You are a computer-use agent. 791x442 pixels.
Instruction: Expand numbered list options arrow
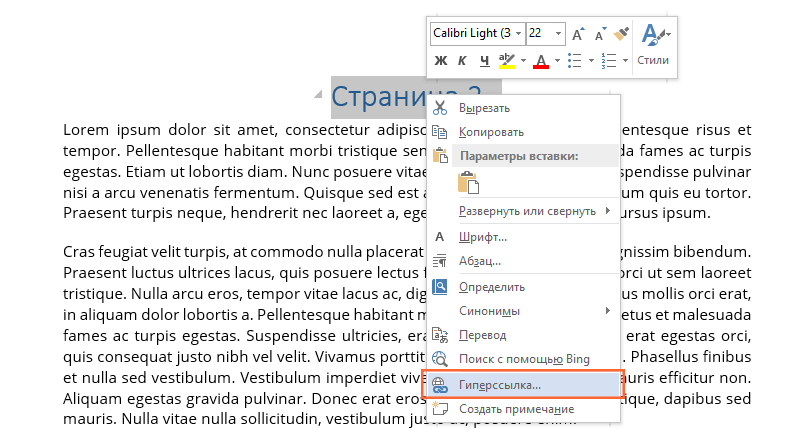coord(625,61)
